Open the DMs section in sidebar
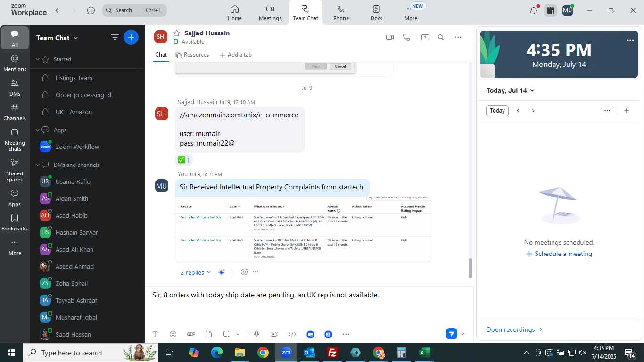Image resolution: width=644 pixels, height=362 pixels. (x=15, y=87)
